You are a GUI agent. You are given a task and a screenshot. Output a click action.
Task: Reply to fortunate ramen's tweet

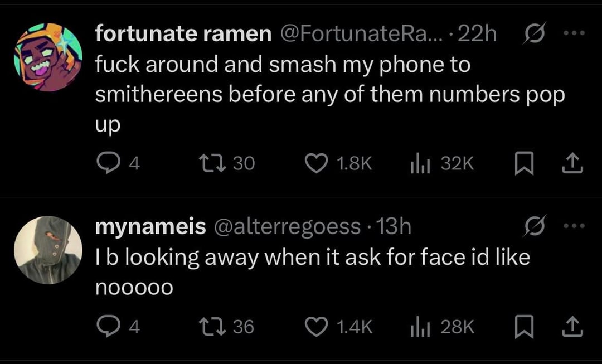tap(106, 163)
